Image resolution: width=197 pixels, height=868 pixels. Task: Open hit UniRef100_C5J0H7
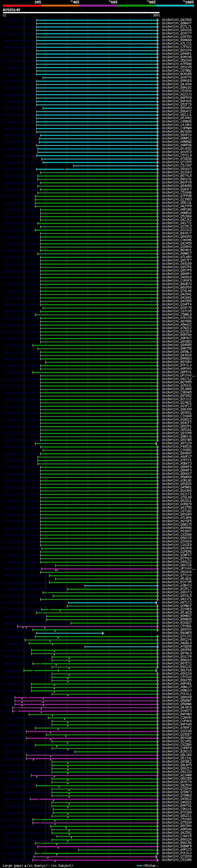[176, 165]
